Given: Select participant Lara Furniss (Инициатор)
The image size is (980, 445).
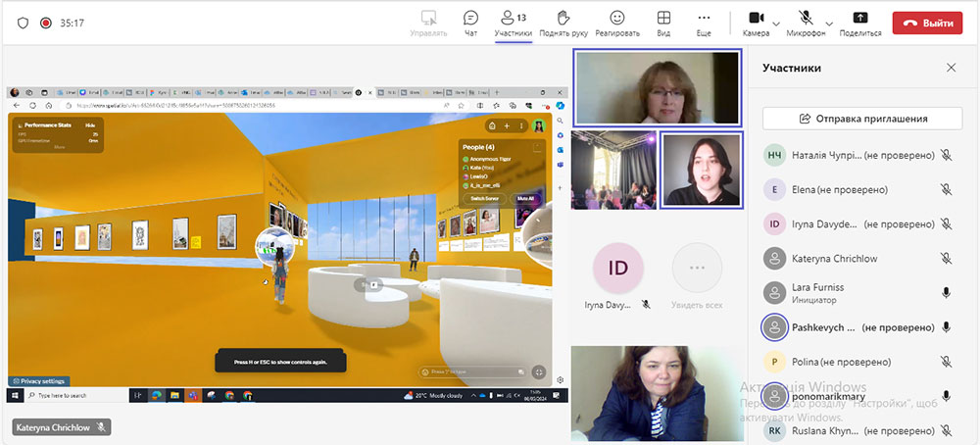Looking at the screenshot, I should coord(862,292).
